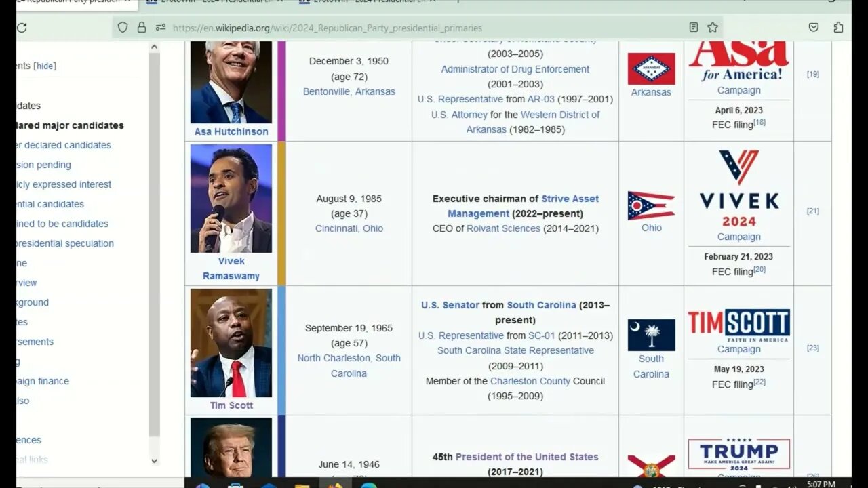Bookmark this page with the star icon
The width and height of the screenshot is (868, 488).
tap(713, 28)
